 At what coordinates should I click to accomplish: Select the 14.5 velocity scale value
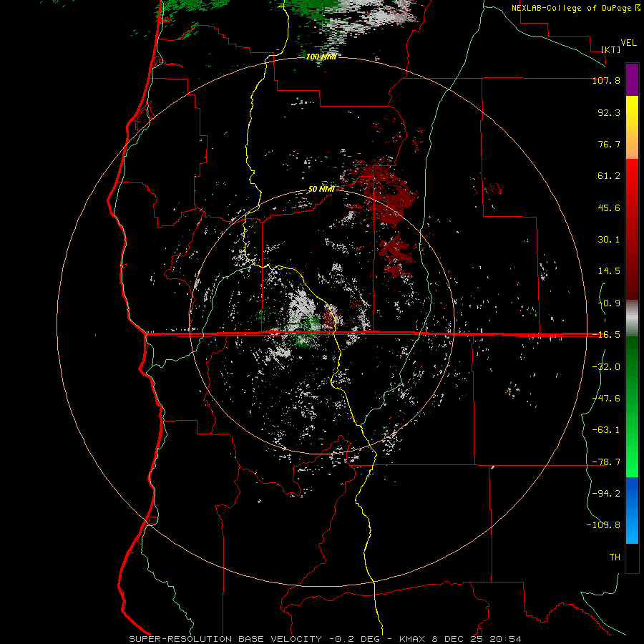point(609,271)
